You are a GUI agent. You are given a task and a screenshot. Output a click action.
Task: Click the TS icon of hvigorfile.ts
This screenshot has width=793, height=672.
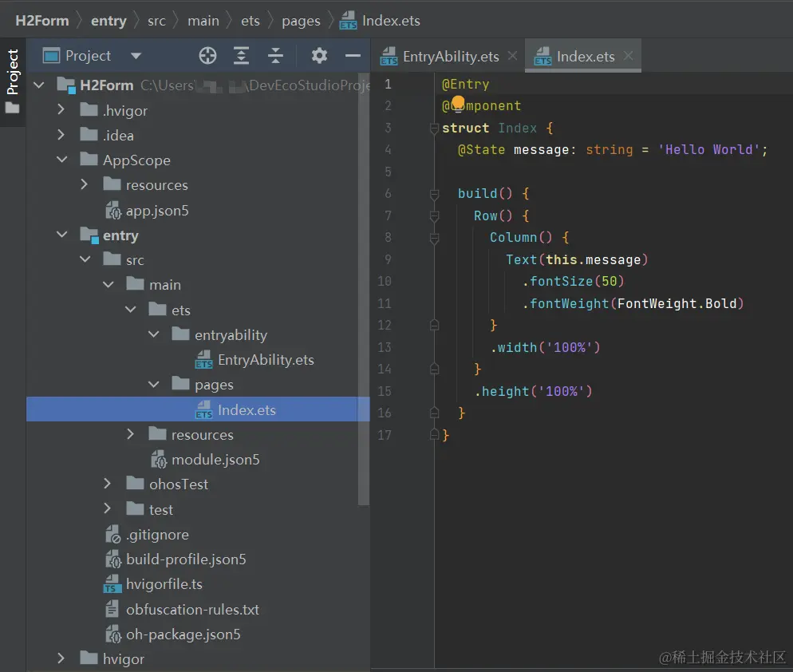pyautogui.click(x=112, y=584)
